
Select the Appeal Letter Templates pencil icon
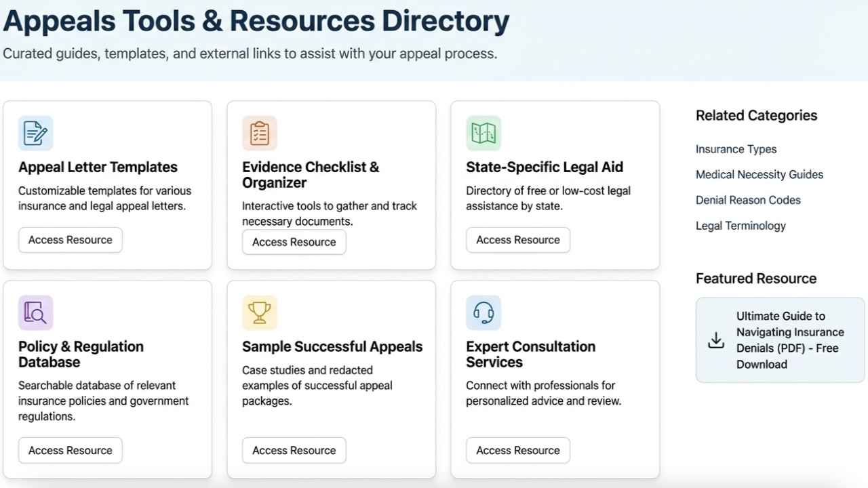pyautogui.click(x=35, y=133)
